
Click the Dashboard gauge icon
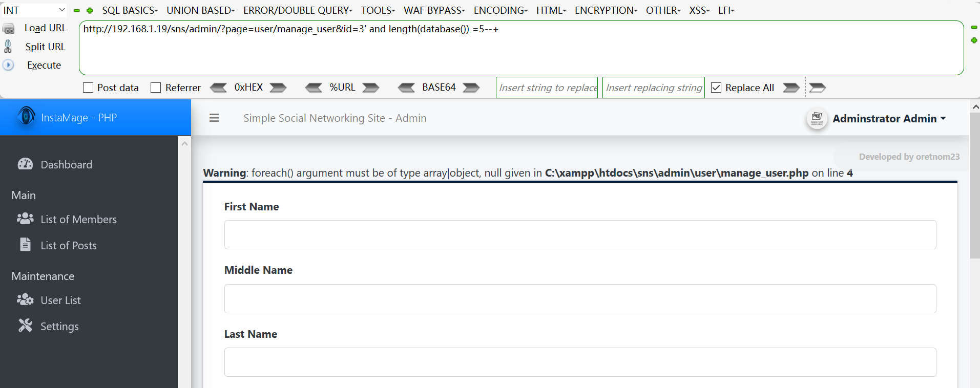point(25,164)
